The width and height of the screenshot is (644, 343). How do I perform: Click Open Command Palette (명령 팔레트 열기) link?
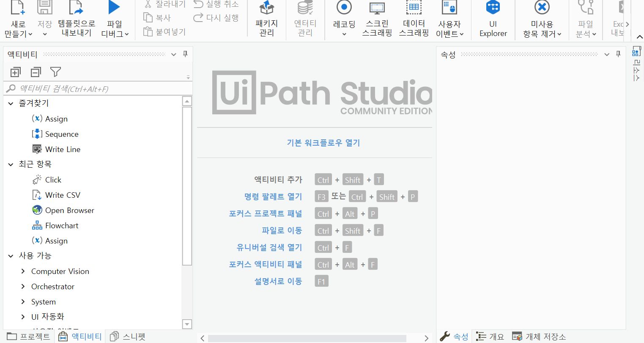coord(273,196)
